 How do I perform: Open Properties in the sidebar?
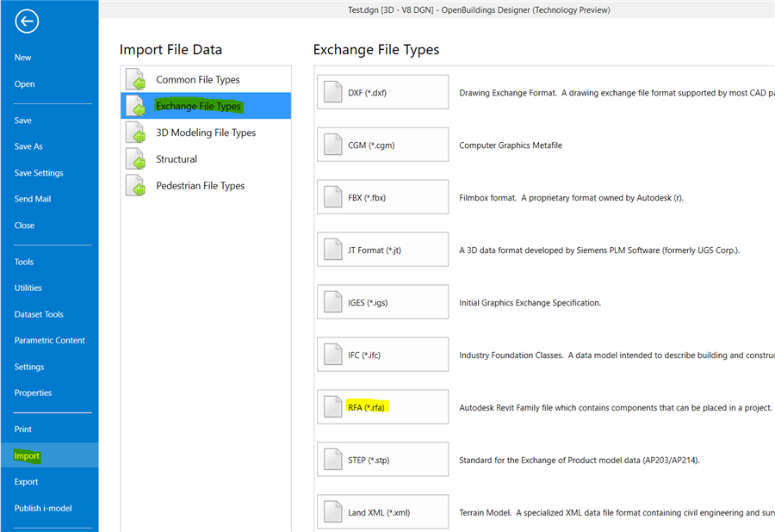[x=33, y=393]
